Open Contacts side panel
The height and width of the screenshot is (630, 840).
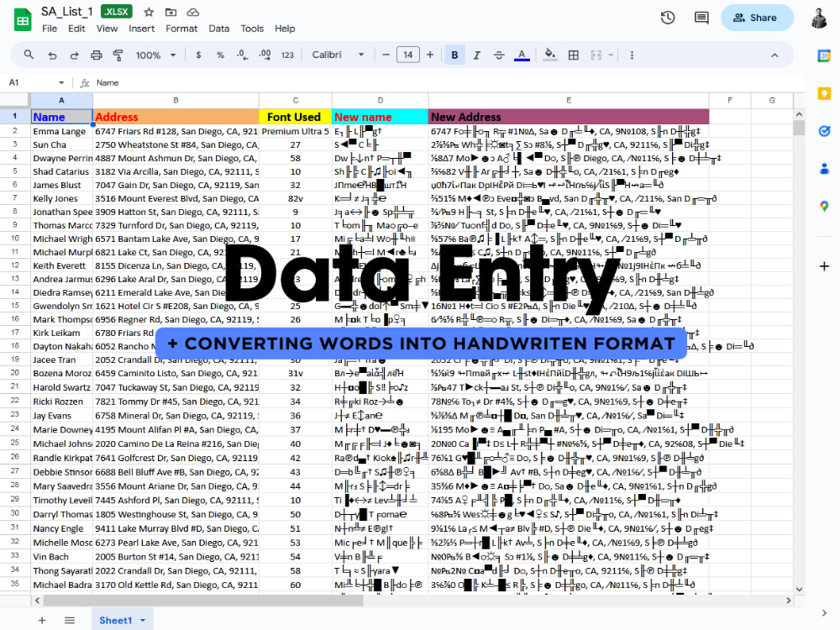tap(824, 169)
